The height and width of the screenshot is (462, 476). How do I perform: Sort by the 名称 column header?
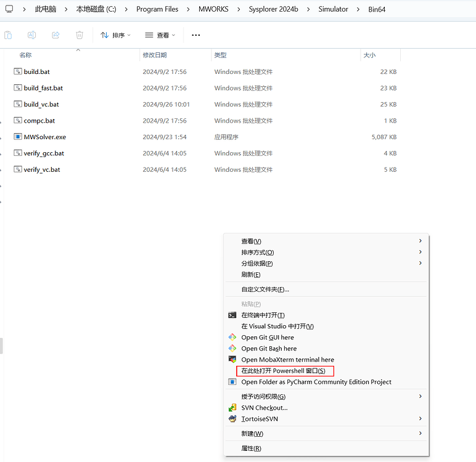pyautogui.click(x=25, y=55)
